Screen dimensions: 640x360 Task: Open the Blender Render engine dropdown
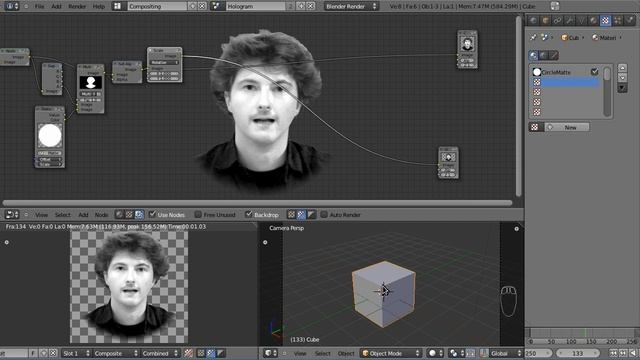351,6
